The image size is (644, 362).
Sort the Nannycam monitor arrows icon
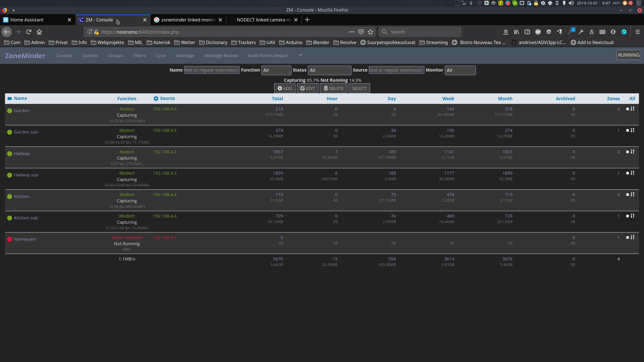(x=632, y=237)
